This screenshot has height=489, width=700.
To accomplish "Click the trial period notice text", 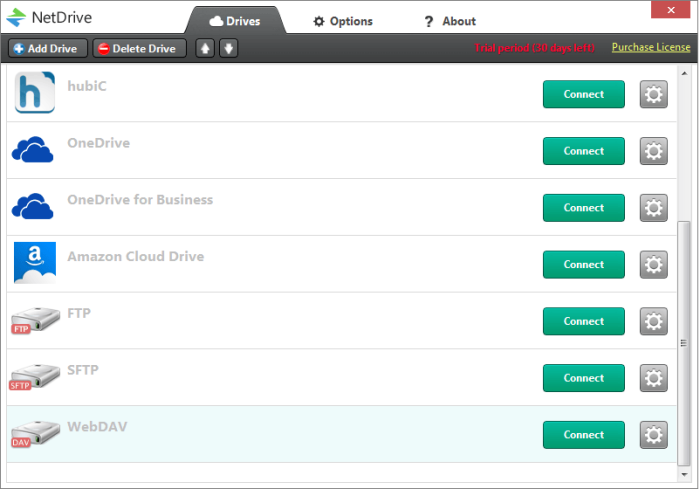I will click(534, 48).
